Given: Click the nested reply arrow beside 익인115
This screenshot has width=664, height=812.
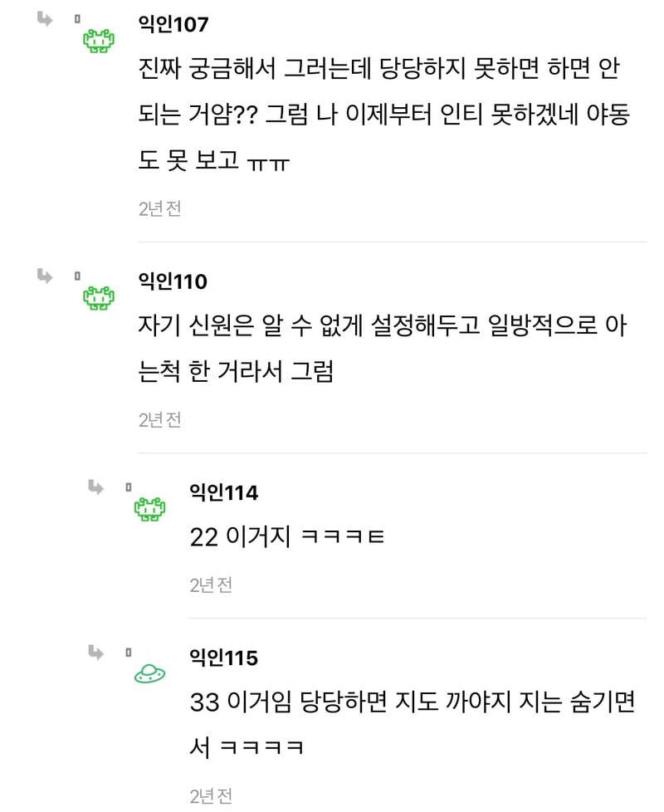Looking at the screenshot, I should point(96,652).
